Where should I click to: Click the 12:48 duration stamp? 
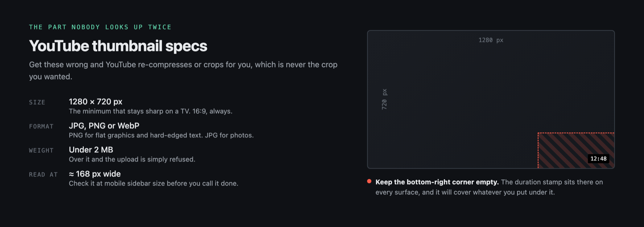[599, 159]
